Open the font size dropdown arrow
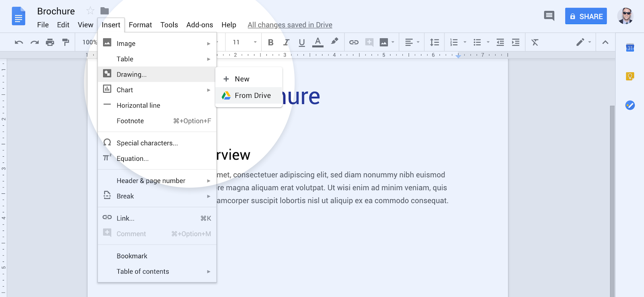 pos(255,42)
